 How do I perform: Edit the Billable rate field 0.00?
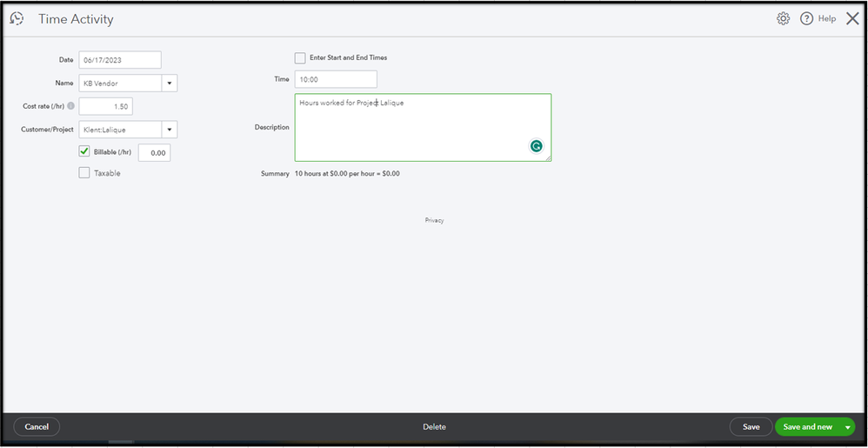click(155, 153)
